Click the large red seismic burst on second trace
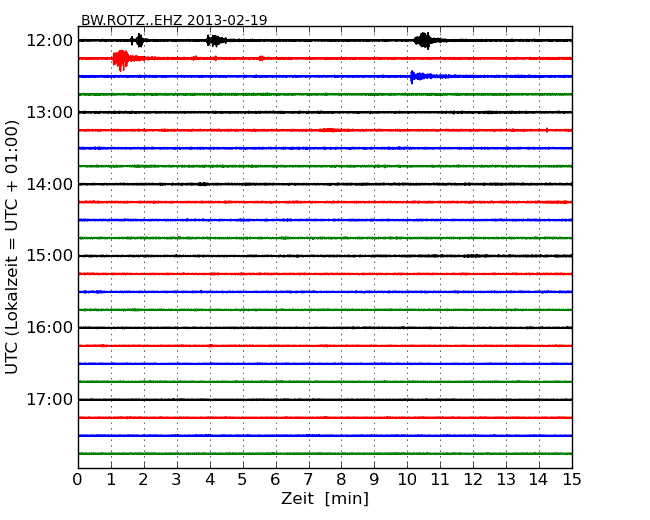The image size is (650, 520). [122, 60]
